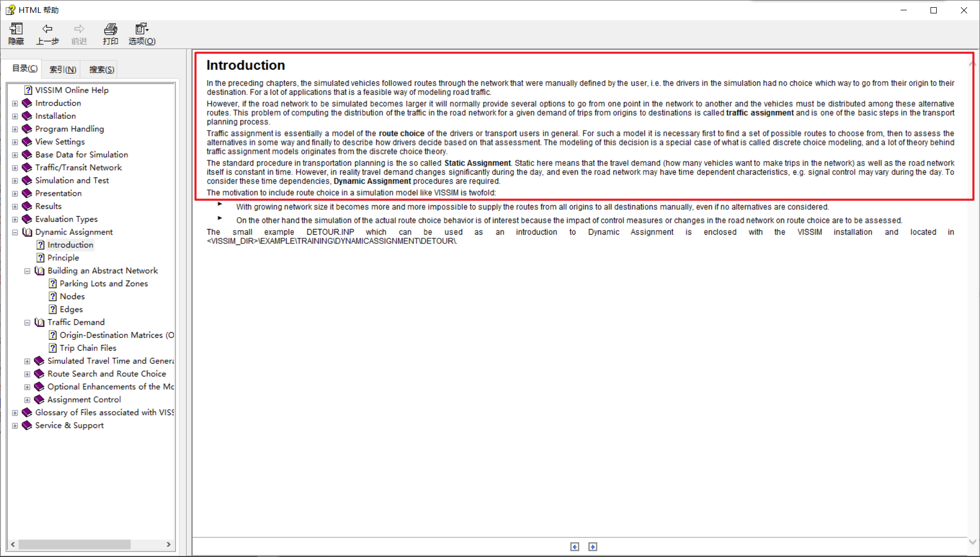Screen dimensions: 980x557
Task: Switch to the Search (搜索) tab
Action: [x=102, y=70]
